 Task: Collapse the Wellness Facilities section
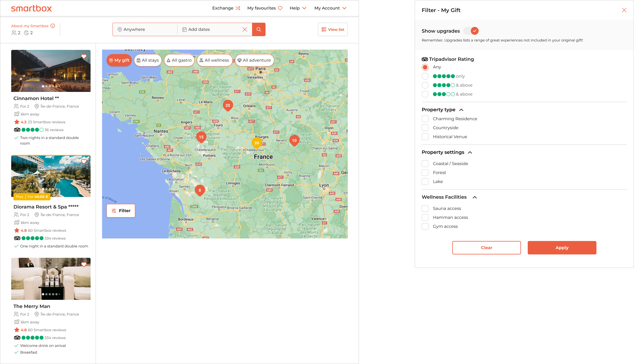pos(475,197)
